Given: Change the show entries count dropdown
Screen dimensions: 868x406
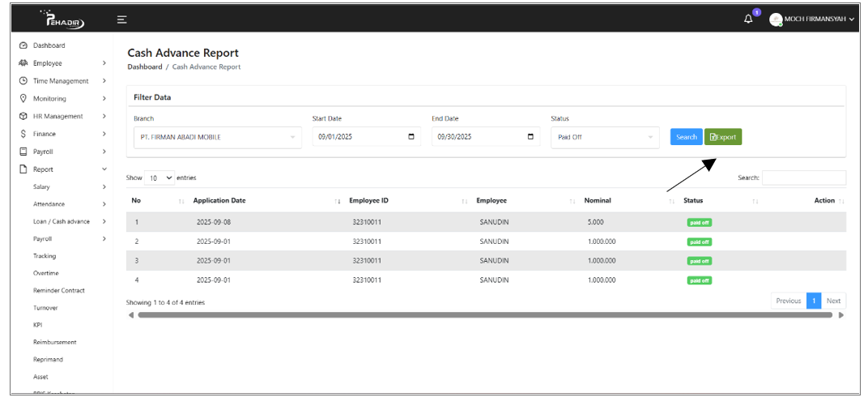Looking at the screenshot, I should pos(160,177).
